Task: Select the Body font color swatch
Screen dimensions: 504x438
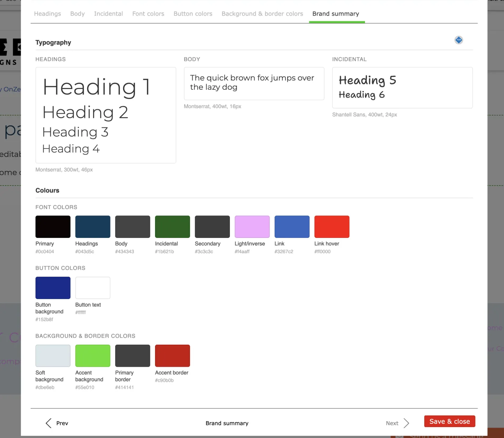Action: pyautogui.click(x=133, y=226)
